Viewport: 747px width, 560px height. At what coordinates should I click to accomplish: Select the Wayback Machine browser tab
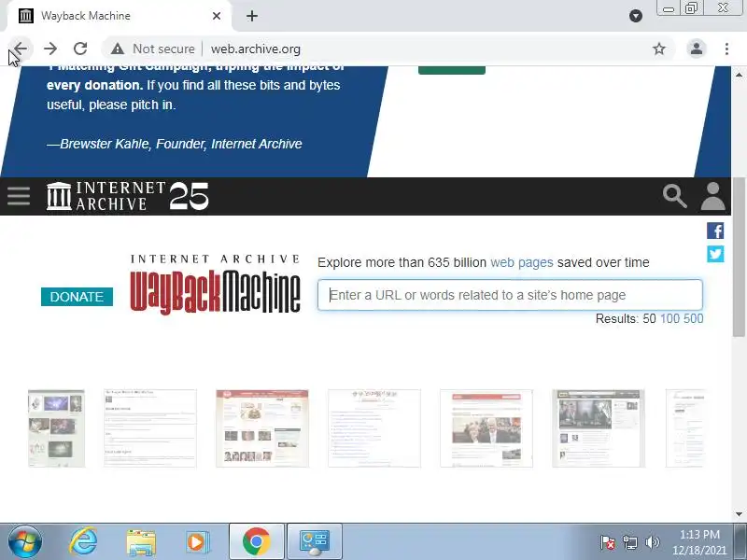(x=120, y=16)
